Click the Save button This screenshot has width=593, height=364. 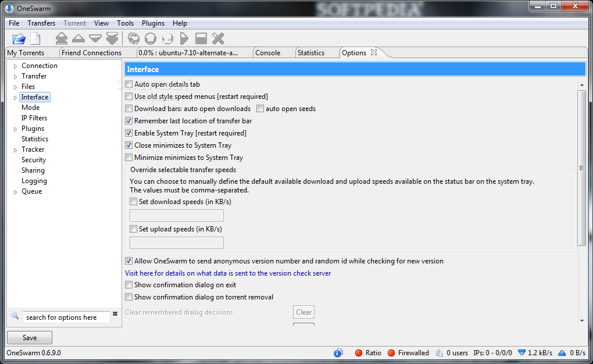[30, 337]
